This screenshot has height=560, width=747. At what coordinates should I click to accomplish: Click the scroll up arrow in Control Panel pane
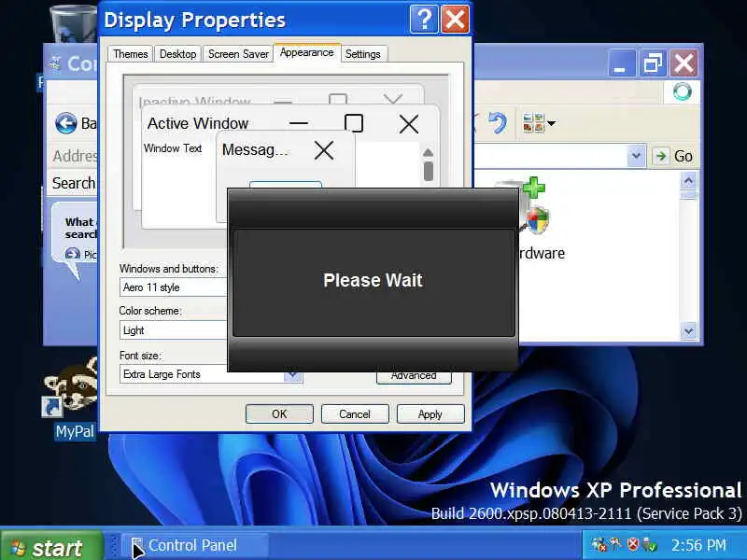(x=688, y=181)
